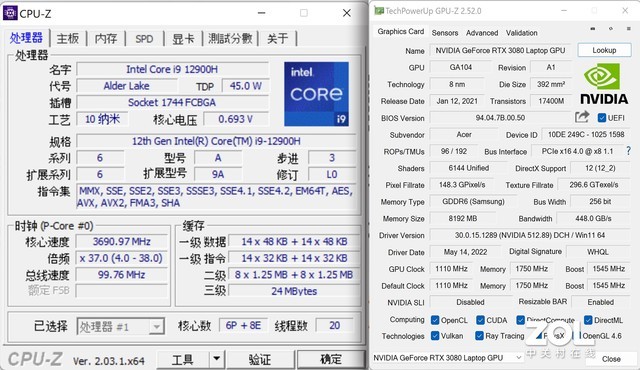Switch to the 显卡 tab
The image size is (640, 370).
(183, 39)
